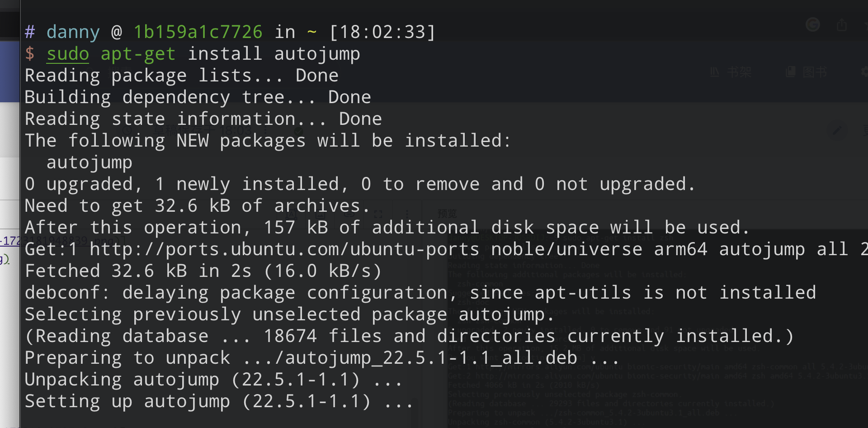Click the blue png link behind terminal

10,240
